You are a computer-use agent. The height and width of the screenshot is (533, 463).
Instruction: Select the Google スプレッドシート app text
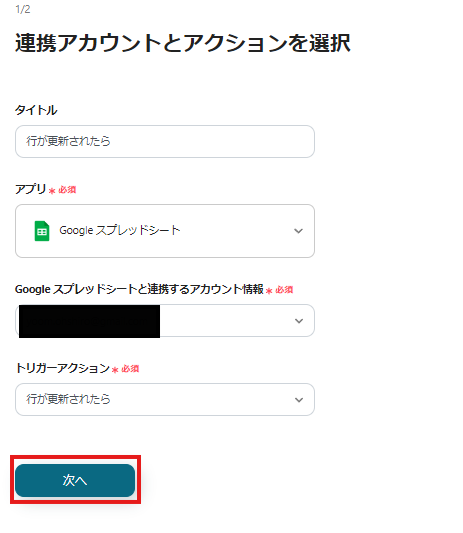pyautogui.click(x=120, y=230)
